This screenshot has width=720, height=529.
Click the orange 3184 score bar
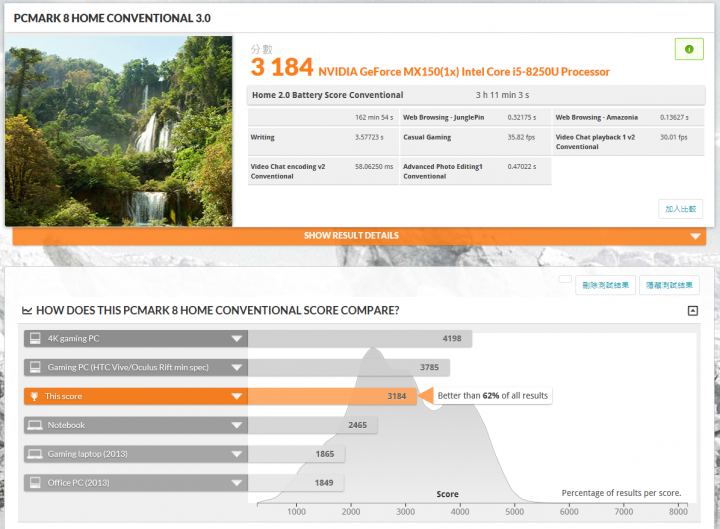(x=332, y=397)
